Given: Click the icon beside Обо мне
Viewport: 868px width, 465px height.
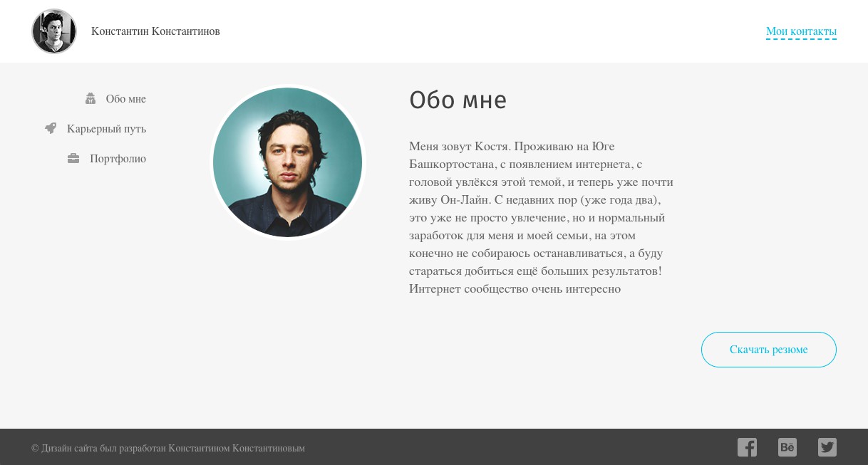Looking at the screenshot, I should click(91, 99).
